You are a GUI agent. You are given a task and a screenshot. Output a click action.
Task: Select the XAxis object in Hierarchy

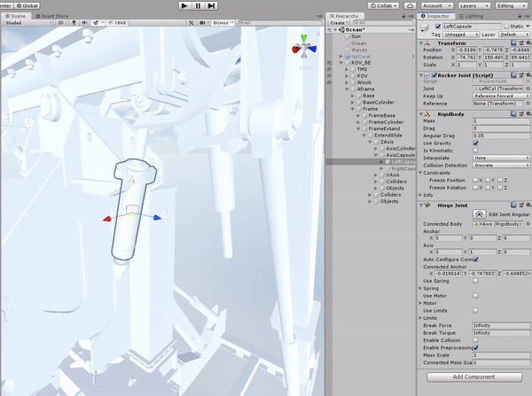(x=392, y=175)
